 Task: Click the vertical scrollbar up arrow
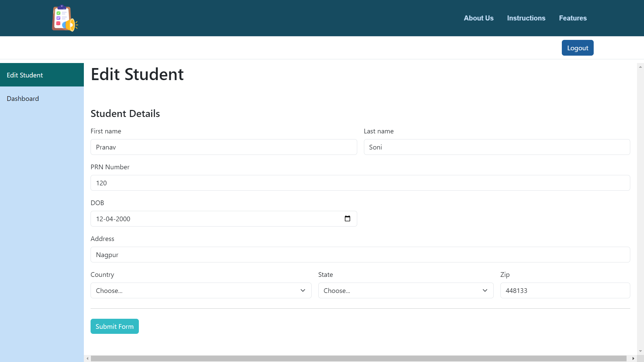point(640,67)
